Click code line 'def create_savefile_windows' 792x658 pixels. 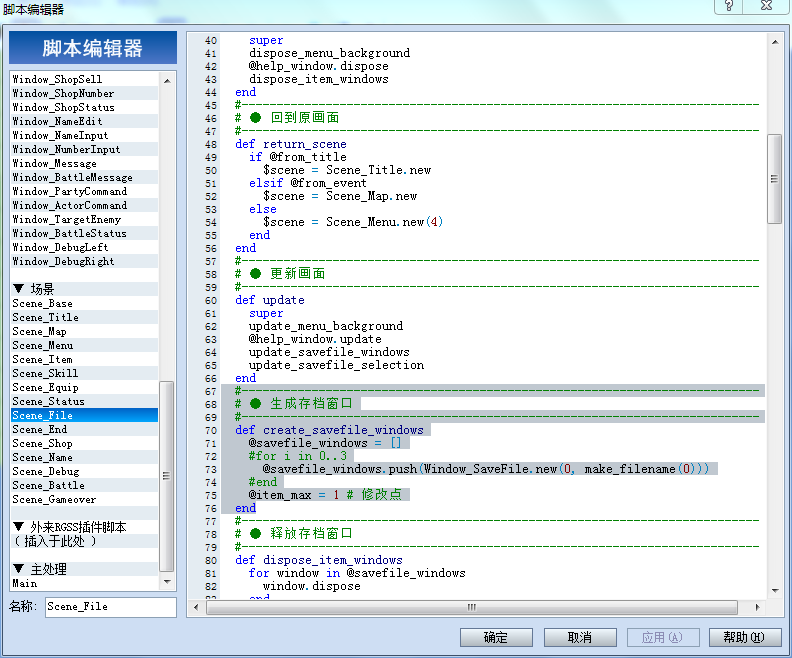click(329, 430)
